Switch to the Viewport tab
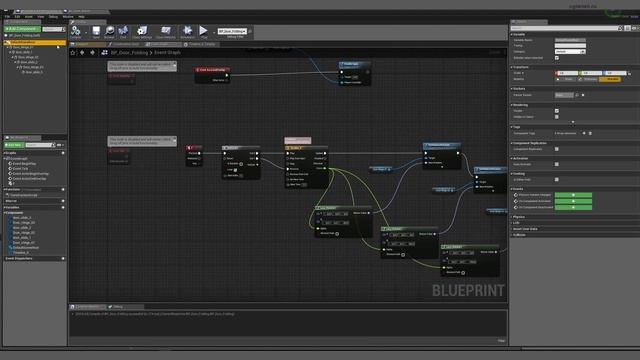 click(x=87, y=44)
